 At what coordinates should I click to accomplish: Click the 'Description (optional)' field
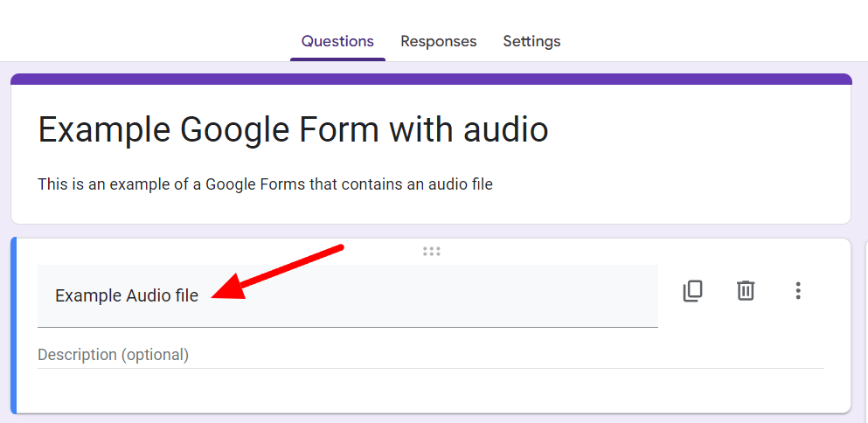431,355
